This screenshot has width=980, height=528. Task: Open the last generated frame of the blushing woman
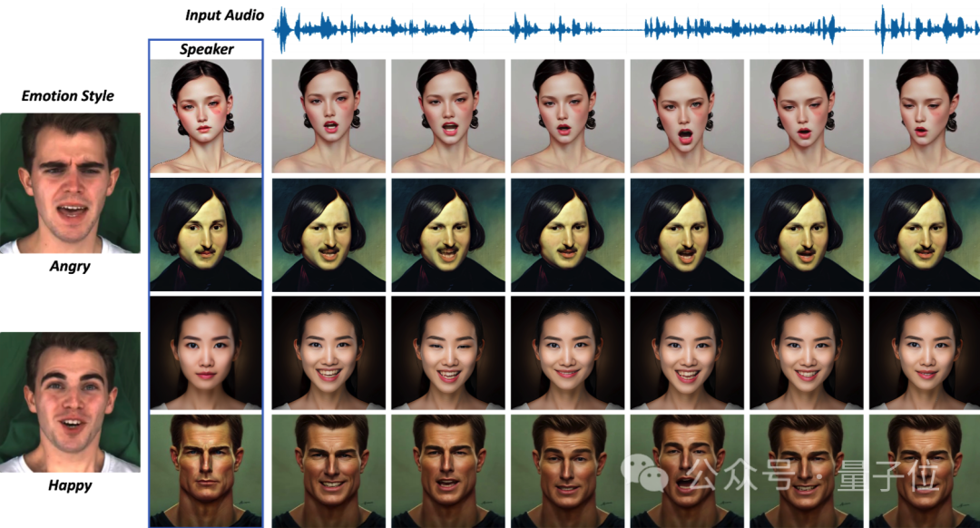click(925, 116)
